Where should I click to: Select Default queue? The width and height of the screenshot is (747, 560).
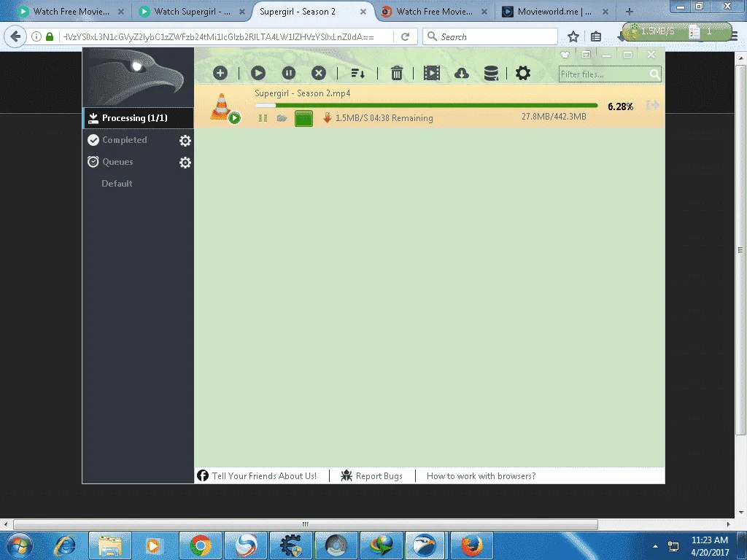[117, 184]
